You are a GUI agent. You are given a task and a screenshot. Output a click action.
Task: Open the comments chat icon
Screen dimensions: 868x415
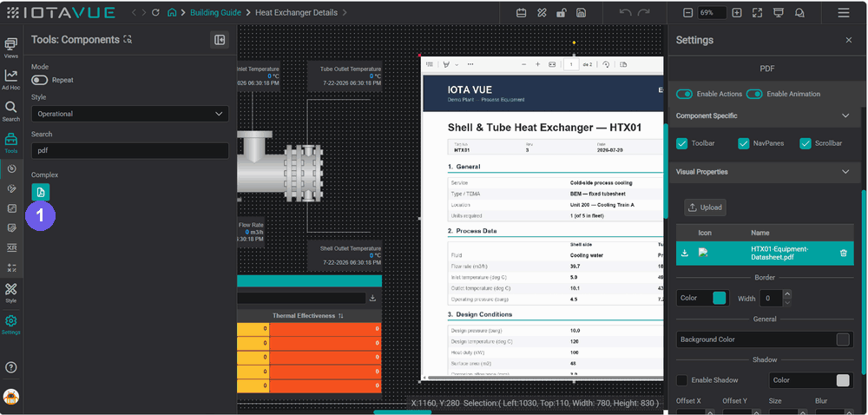click(799, 13)
